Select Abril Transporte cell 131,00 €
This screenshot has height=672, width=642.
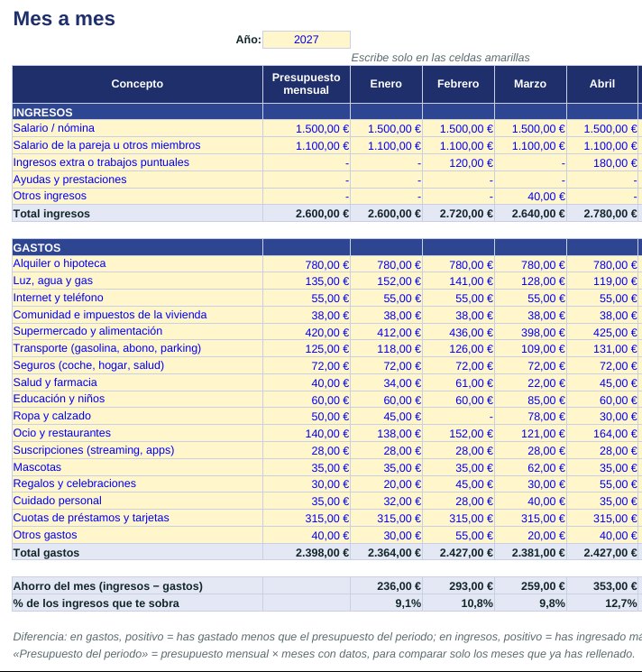click(x=602, y=349)
